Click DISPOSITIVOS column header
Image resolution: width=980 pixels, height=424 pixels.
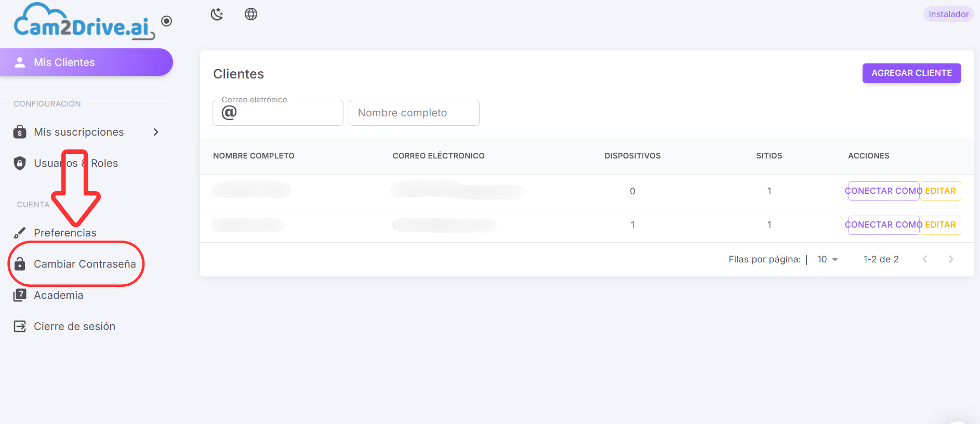(x=632, y=156)
